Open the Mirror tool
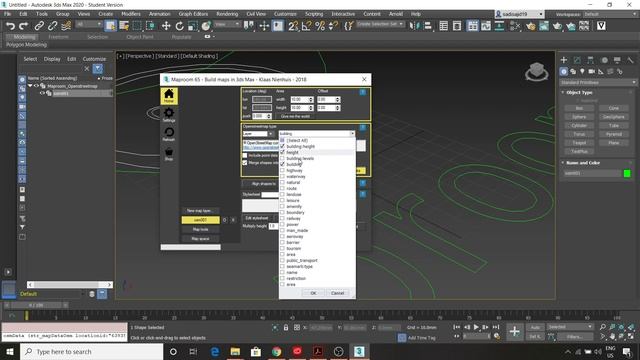640x360 pixels. (414, 26)
